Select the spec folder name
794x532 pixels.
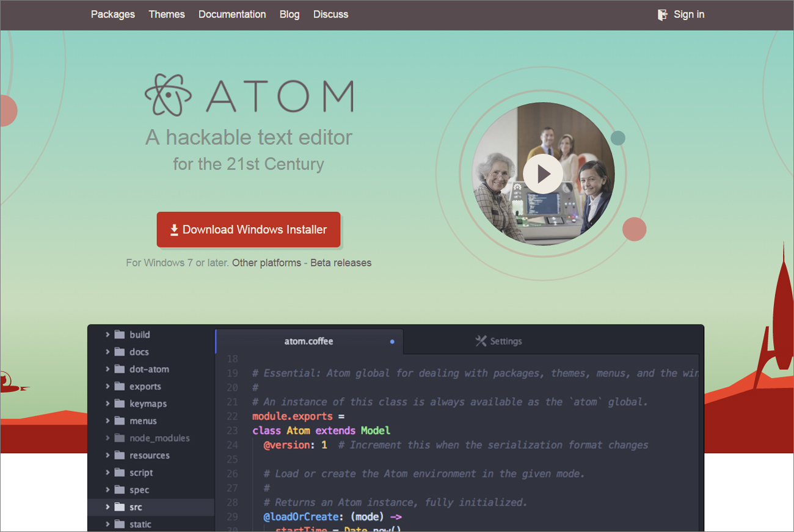[x=139, y=490]
